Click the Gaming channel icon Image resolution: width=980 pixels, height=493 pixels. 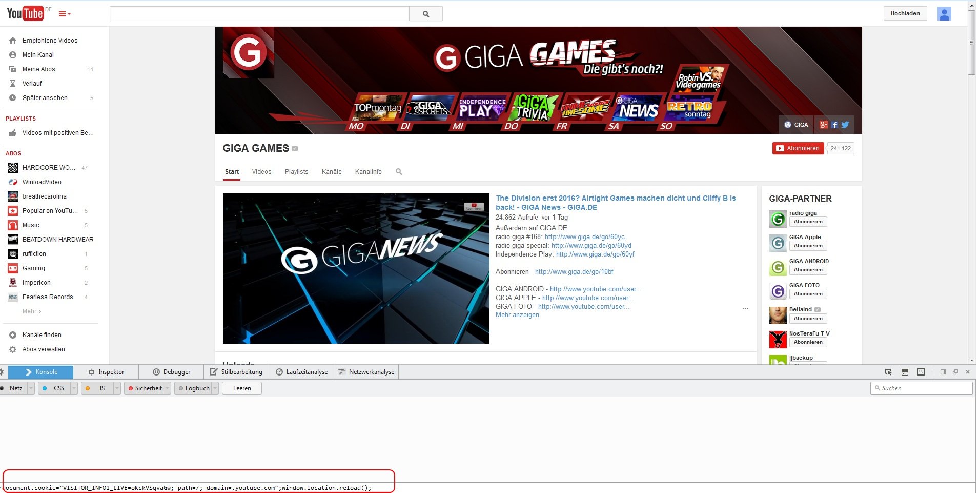13,268
